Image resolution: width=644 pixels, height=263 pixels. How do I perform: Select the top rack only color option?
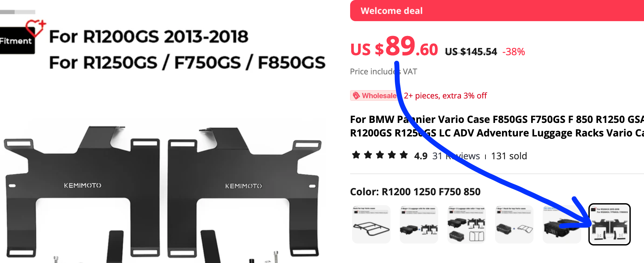pos(371,224)
